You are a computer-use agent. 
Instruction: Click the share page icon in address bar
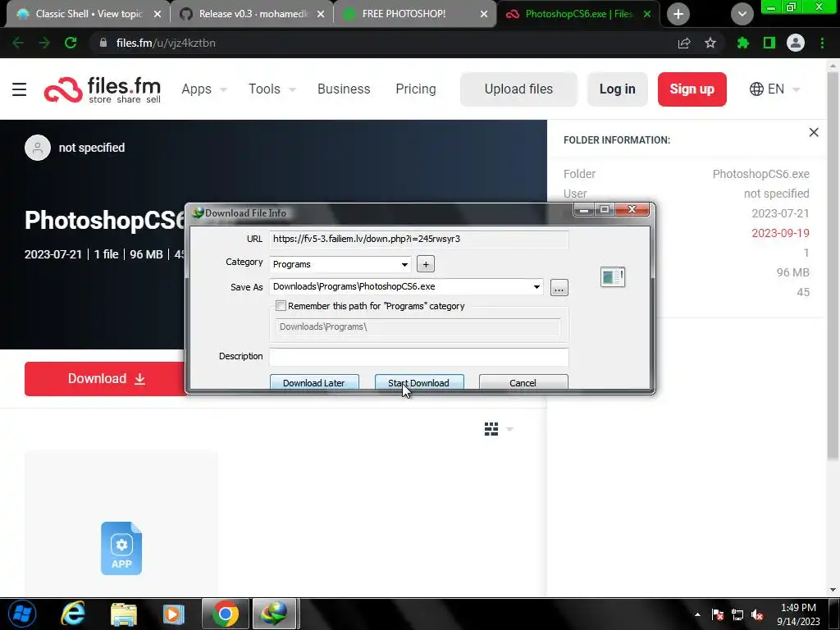click(x=684, y=43)
